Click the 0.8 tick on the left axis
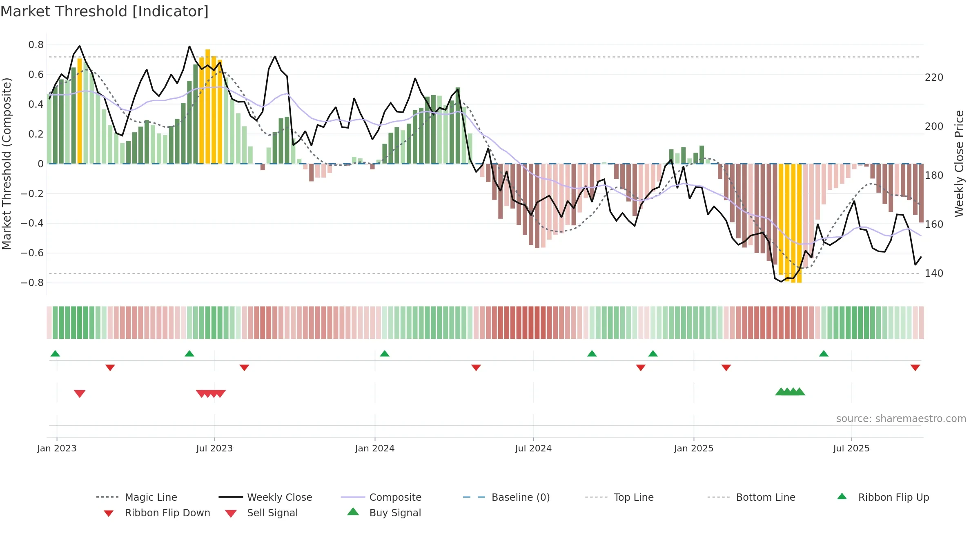The width and height of the screenshot is (980, 551). point(36,45)
